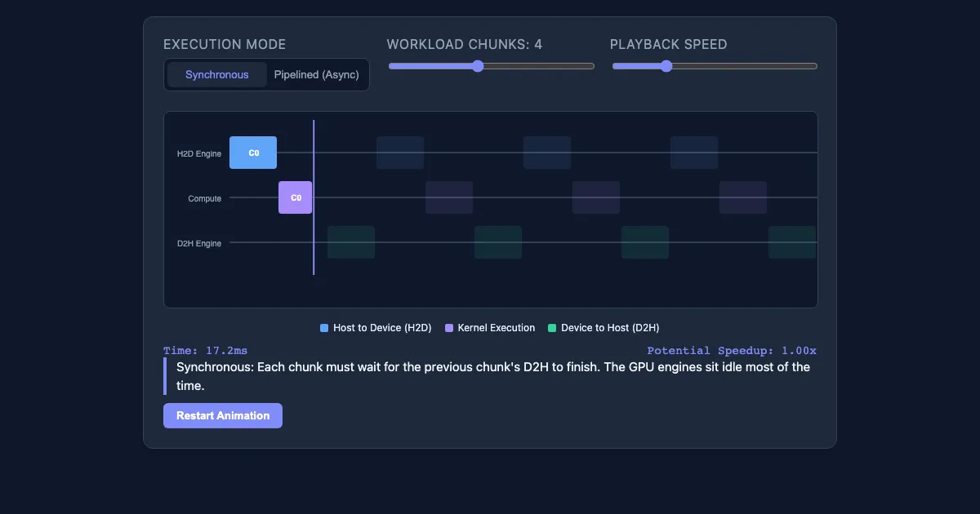Click the Compute row label
The image size is (980, 514).
click(204, 198)
